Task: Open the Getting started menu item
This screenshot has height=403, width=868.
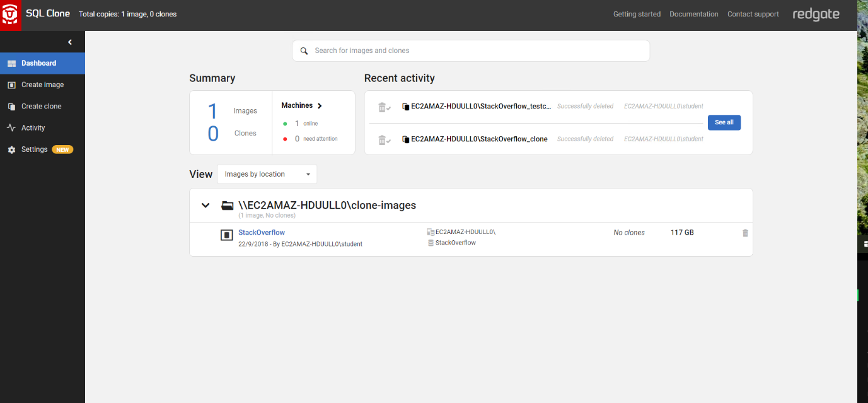Action: [637, 13]
